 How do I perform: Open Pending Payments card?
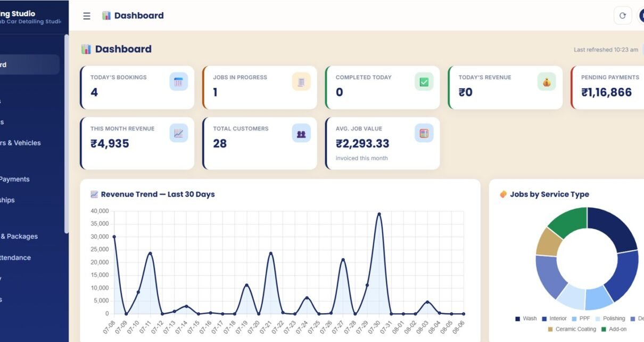click(x=607, y=87)
